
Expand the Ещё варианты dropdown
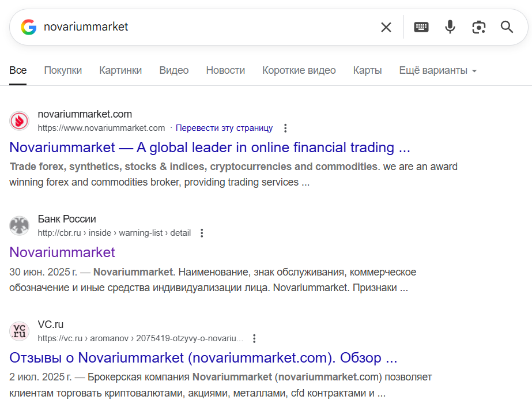[438, 70]
